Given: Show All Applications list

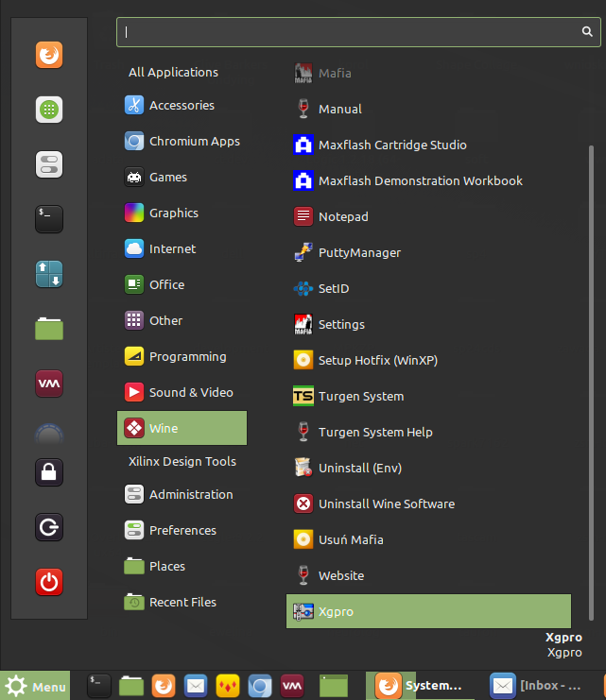Looking at the screenshot, I should [x=173, y=72].
